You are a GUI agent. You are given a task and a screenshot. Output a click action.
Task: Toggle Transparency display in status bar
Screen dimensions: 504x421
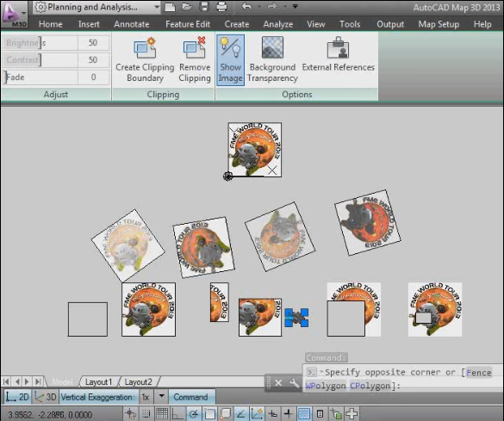[304, 414]
